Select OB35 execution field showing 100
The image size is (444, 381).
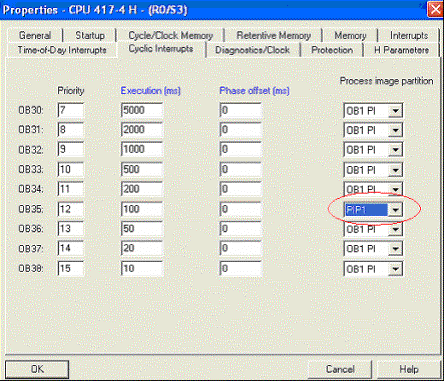point(142,209)
